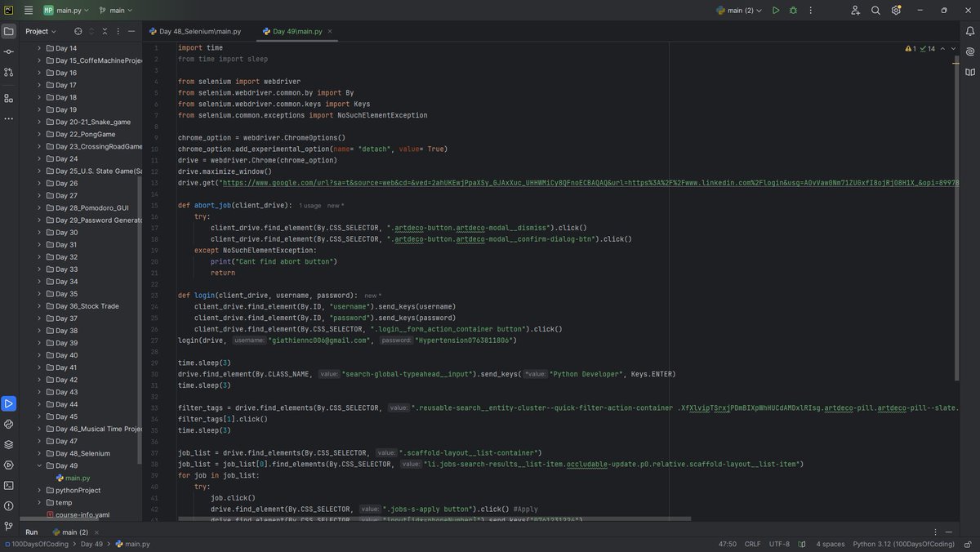The height and width of the screenshot is (552, 980).
Task: Switch to Day 48_Selenium\main.py tab
Action: click(195, 31)
